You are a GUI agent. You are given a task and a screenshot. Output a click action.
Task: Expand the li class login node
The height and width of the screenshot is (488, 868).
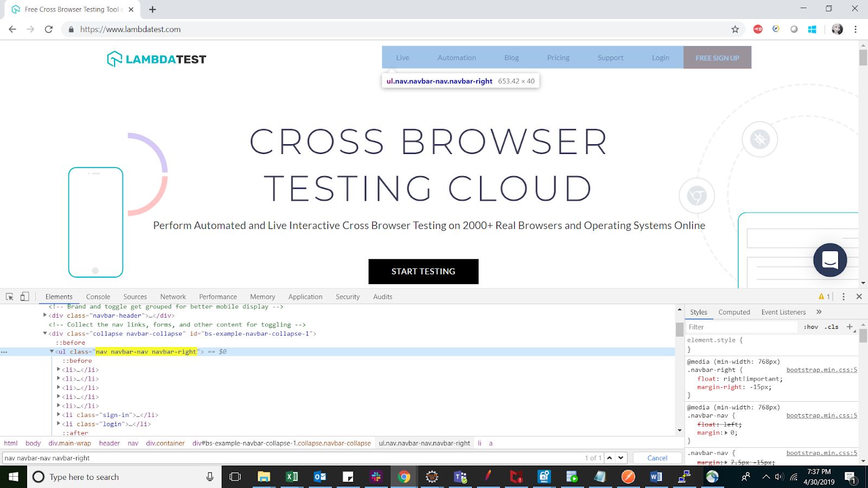[x=58, y=424]
